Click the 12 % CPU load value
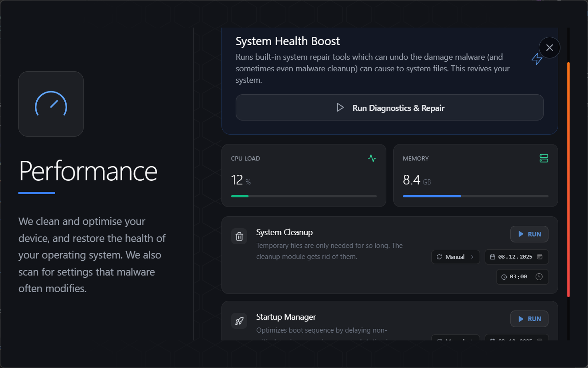 [x=241, y=180]
